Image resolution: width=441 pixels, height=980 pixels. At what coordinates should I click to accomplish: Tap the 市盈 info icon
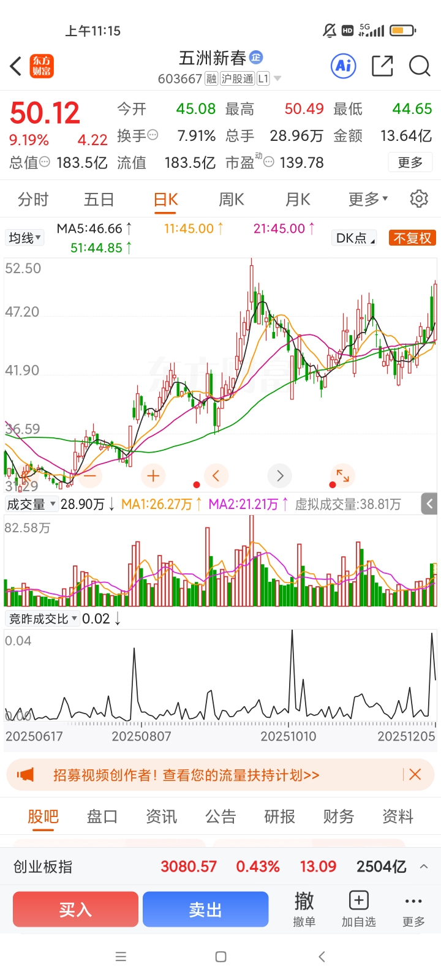pos(269,162)
